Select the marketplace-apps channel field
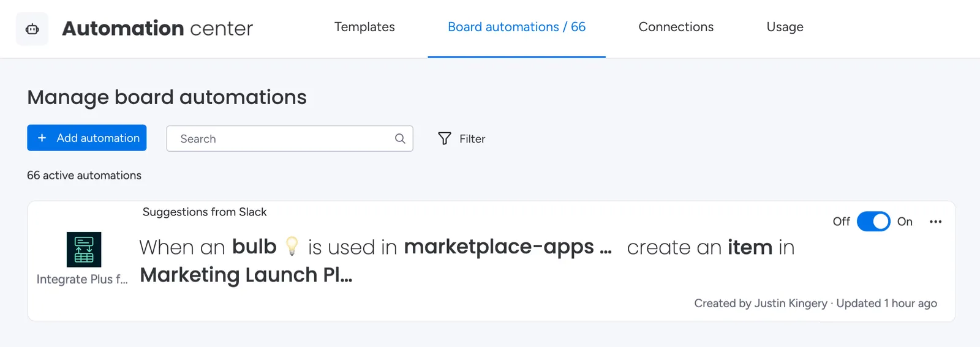The width and height of the screenshot is (980, 347). click(508, 247)
